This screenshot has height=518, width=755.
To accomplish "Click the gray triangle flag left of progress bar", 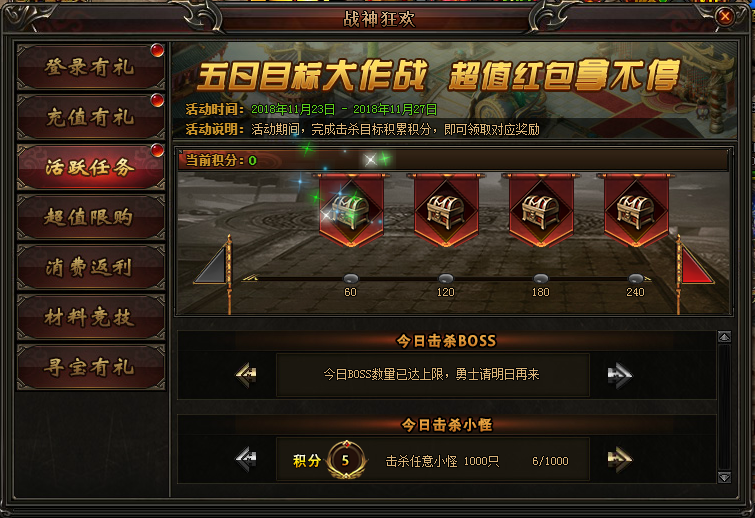I will (211, 264).
